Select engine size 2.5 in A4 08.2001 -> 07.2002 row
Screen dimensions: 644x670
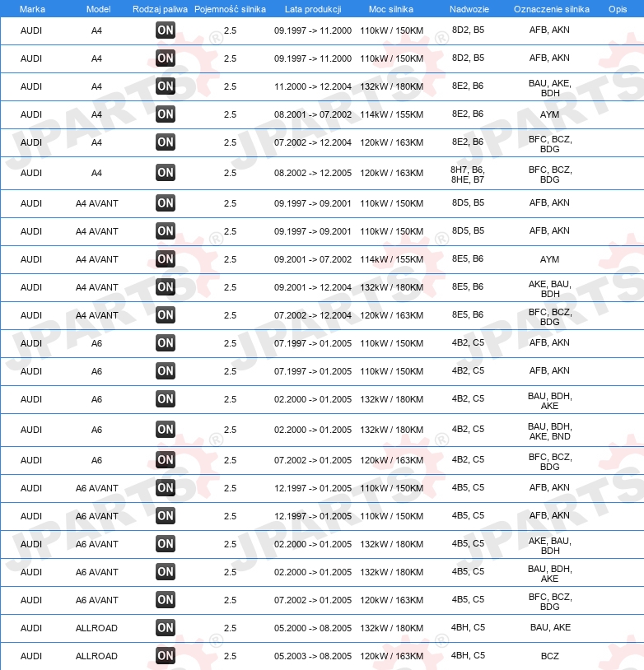click(x=230, y=114)
